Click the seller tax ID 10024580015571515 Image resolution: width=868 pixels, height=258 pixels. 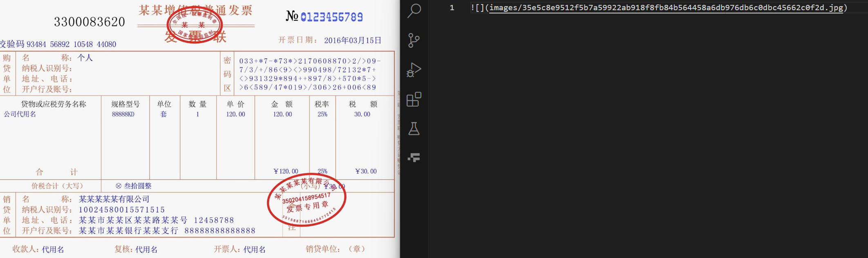122,210
